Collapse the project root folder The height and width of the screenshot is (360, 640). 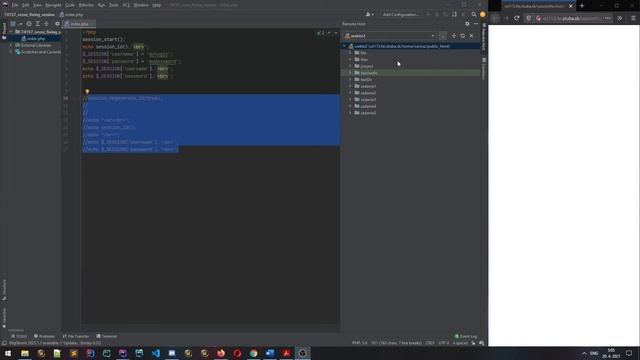tap(11, 32)
